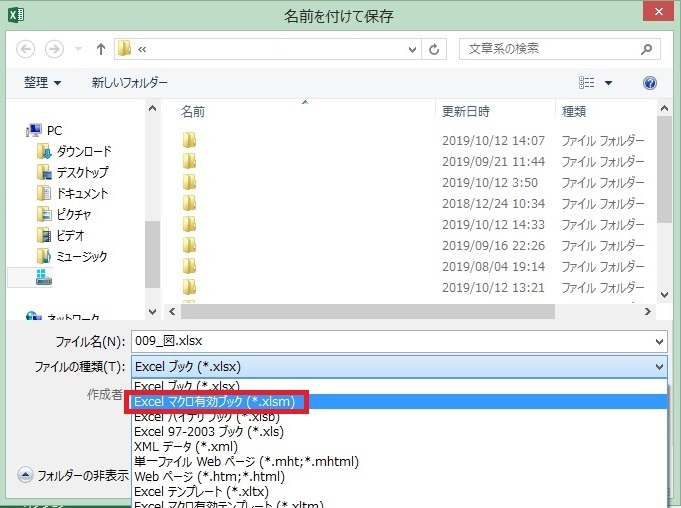
Task: Open ピクチャ in navigation pane
Action: [x=64, y=214]
